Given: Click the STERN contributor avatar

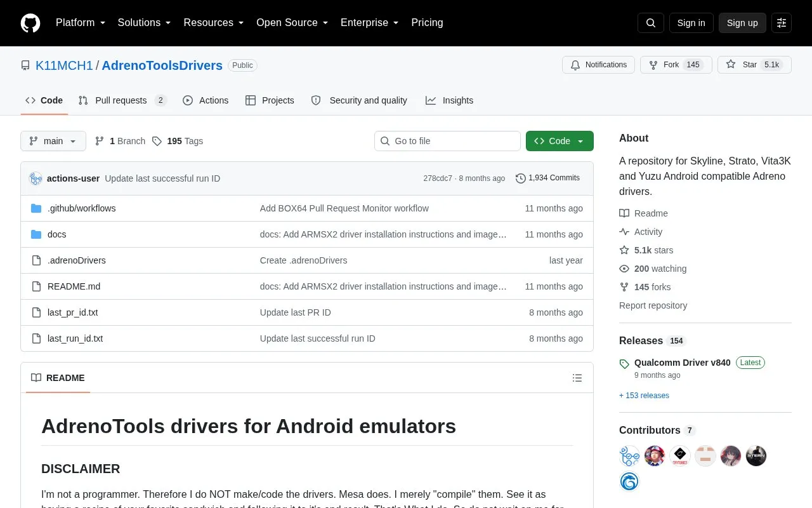Looking at the screenshot, I should tap(756, 455).
